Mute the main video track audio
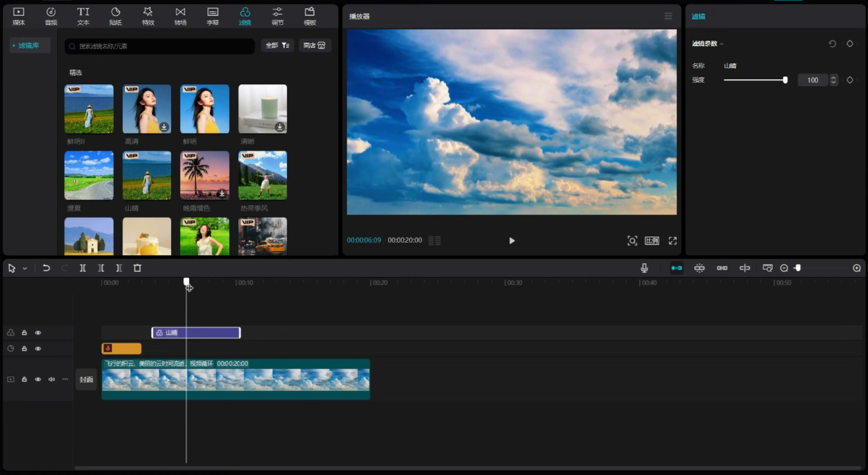This screenshot has width=868, height=475. (x=52, y=379)
